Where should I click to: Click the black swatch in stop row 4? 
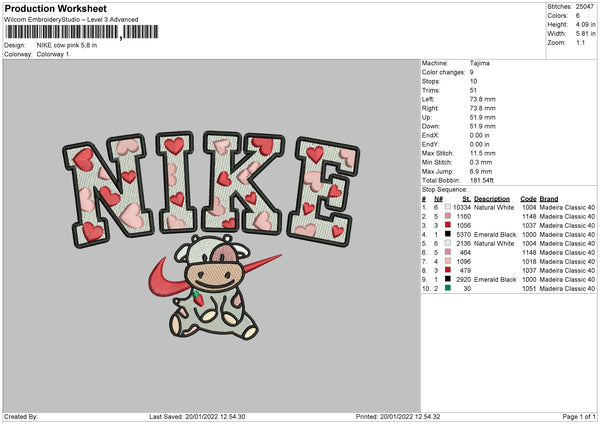[x=448, y=234]
